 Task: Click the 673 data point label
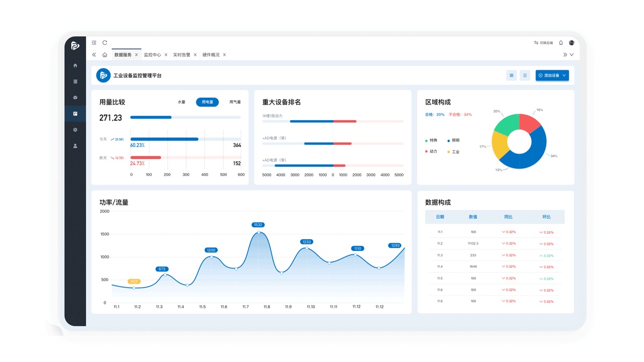coord(162,269)
